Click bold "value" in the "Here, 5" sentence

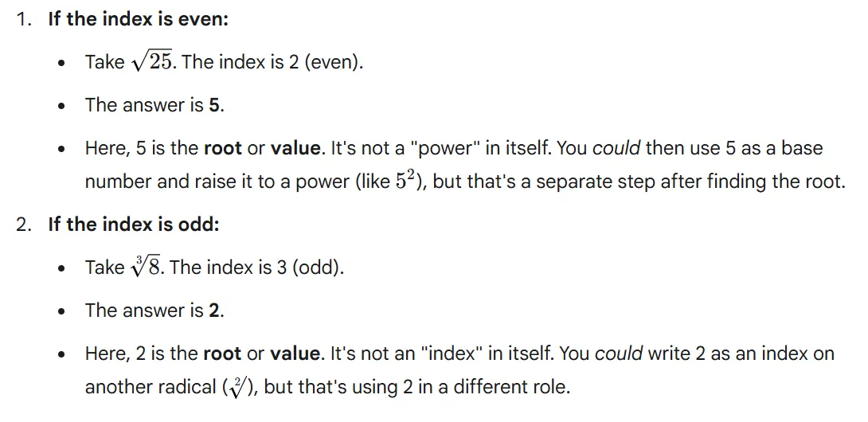[x=295, y=148]
